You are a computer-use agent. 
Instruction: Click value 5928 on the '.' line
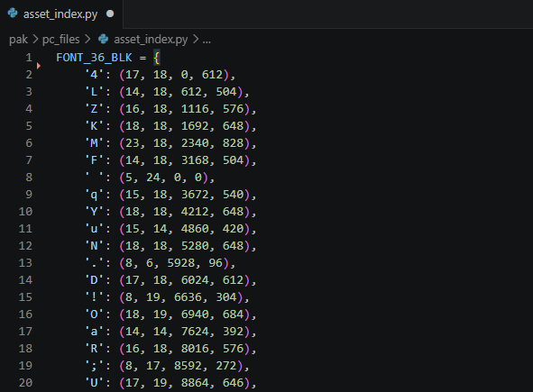pyautogui.click(x=181, y=263)
